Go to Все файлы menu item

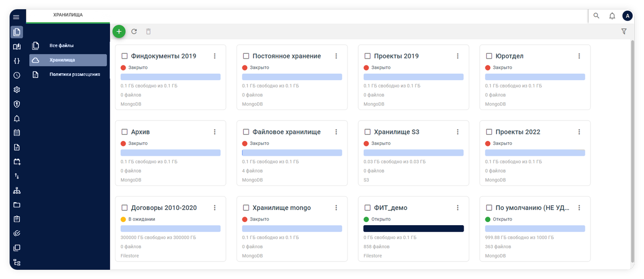point(62,46)
